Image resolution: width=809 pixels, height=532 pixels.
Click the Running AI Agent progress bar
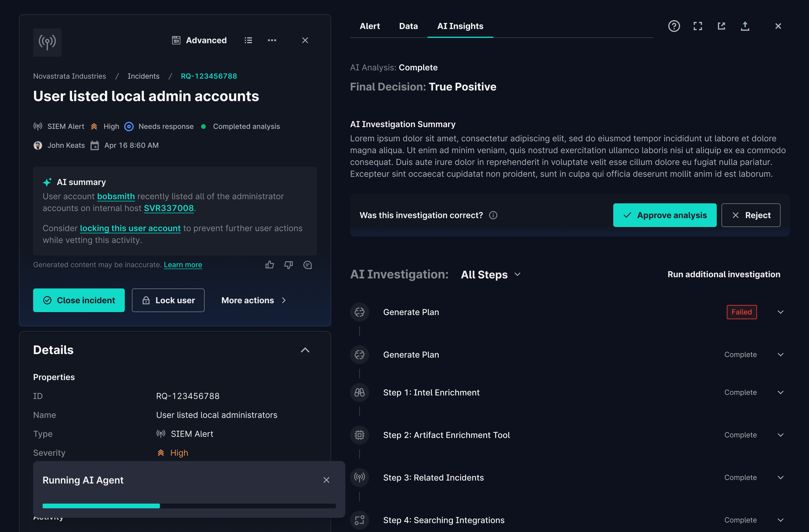pos(189,506)
